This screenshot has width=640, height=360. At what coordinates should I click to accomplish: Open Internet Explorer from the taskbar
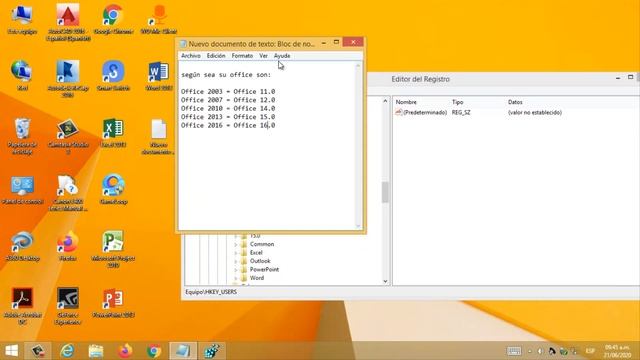coord(67,351)
